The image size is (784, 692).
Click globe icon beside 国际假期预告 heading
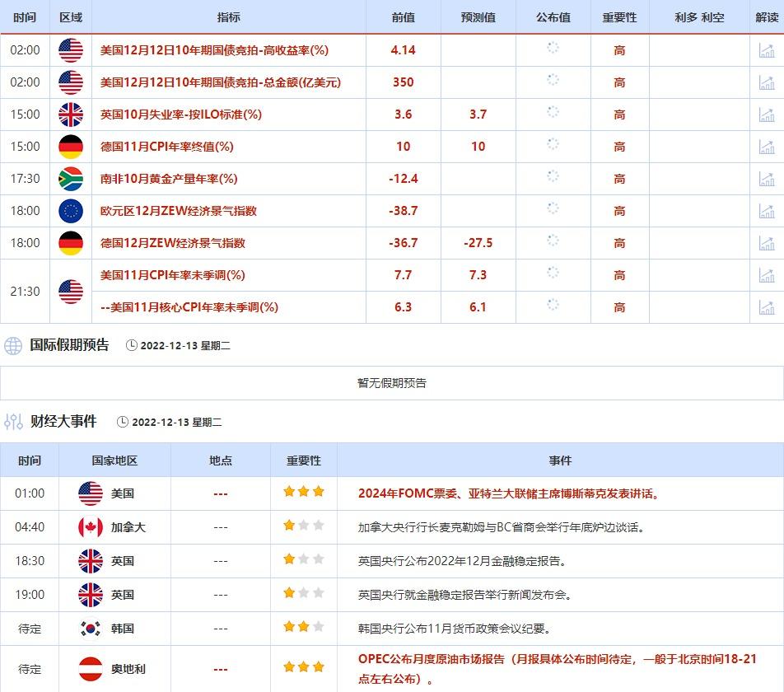click(13, 346)
